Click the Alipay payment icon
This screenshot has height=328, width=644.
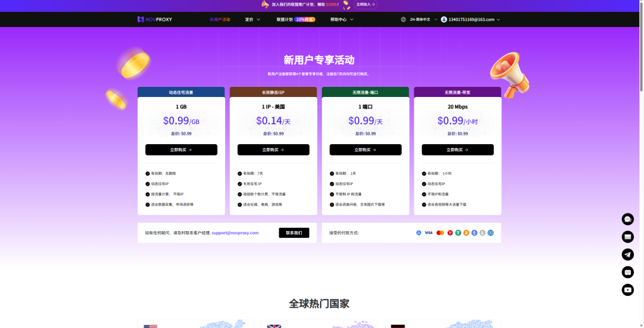coord(418,233)
